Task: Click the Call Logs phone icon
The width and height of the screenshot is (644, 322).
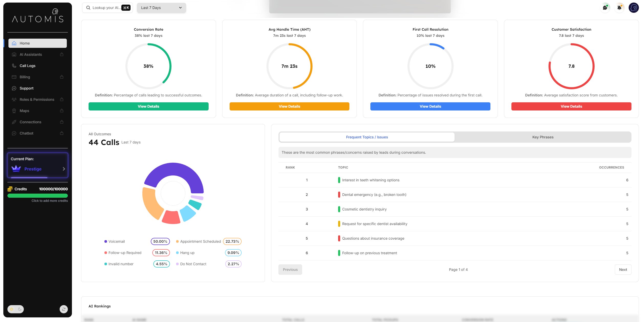Action: [x=14, y=66]
